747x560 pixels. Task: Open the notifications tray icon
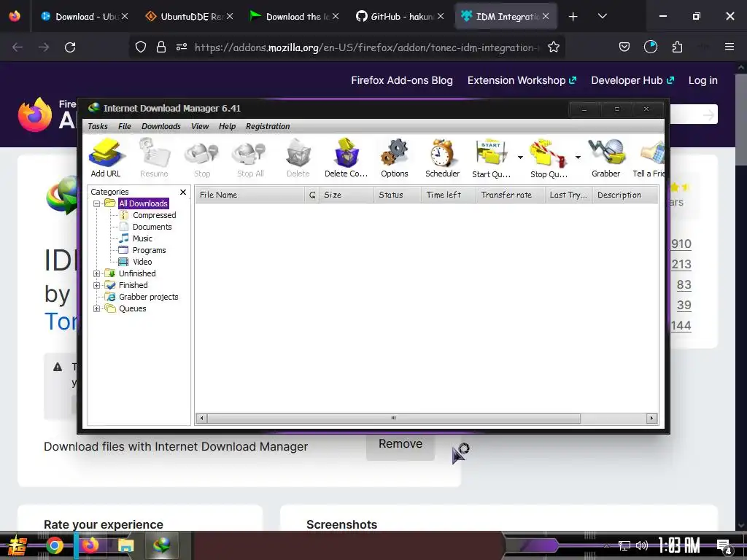click(724, 546)
